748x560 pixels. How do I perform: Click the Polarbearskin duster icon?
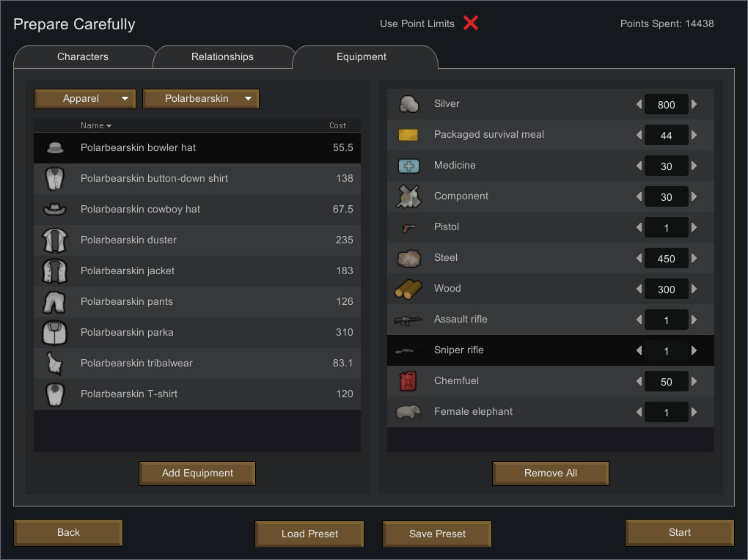[55, 240]
